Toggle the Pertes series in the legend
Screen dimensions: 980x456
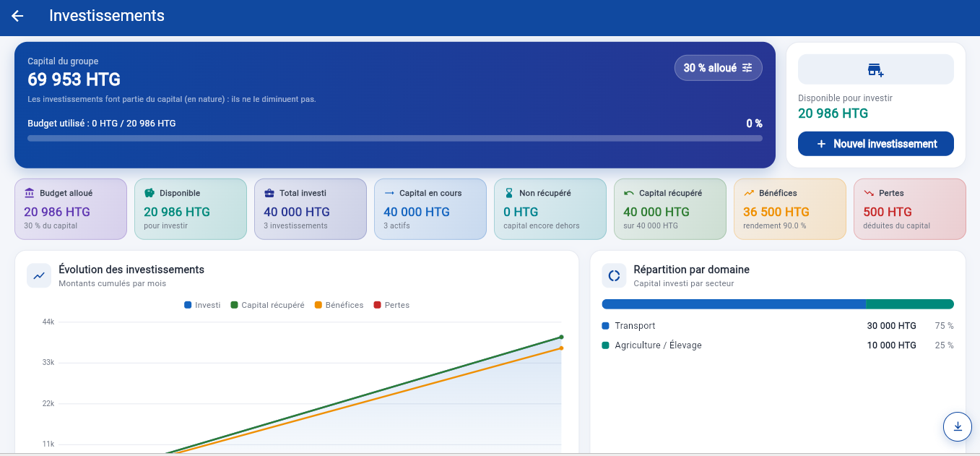coord(391,305)
